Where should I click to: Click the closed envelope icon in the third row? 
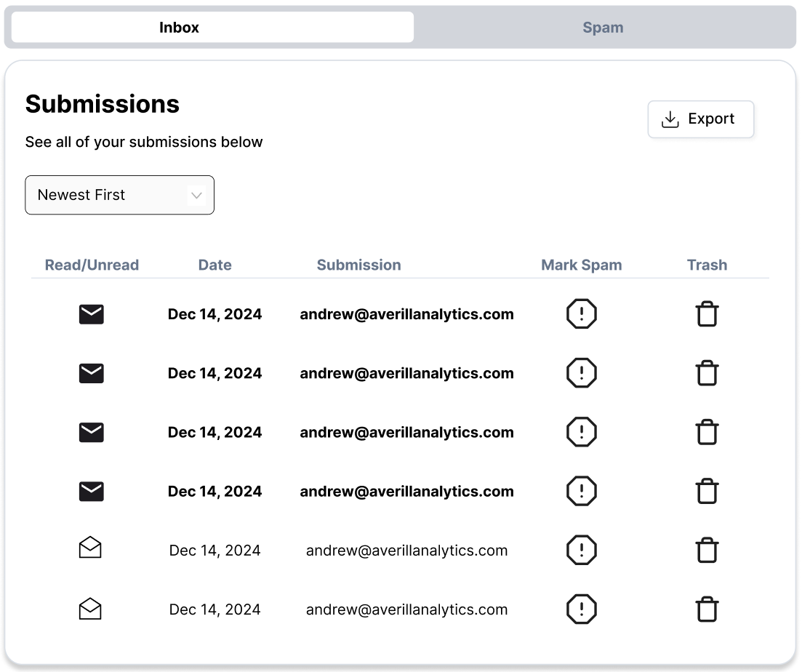coord(92,432)
